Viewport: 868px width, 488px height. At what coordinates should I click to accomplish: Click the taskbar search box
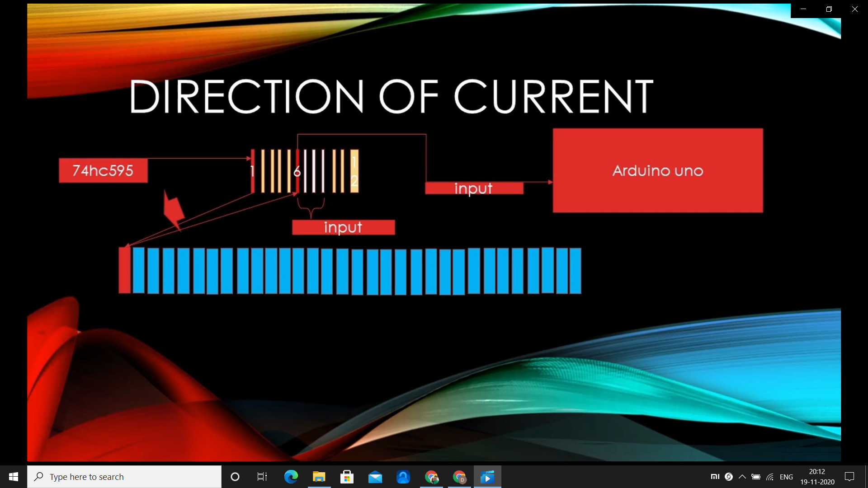(124, 477)
